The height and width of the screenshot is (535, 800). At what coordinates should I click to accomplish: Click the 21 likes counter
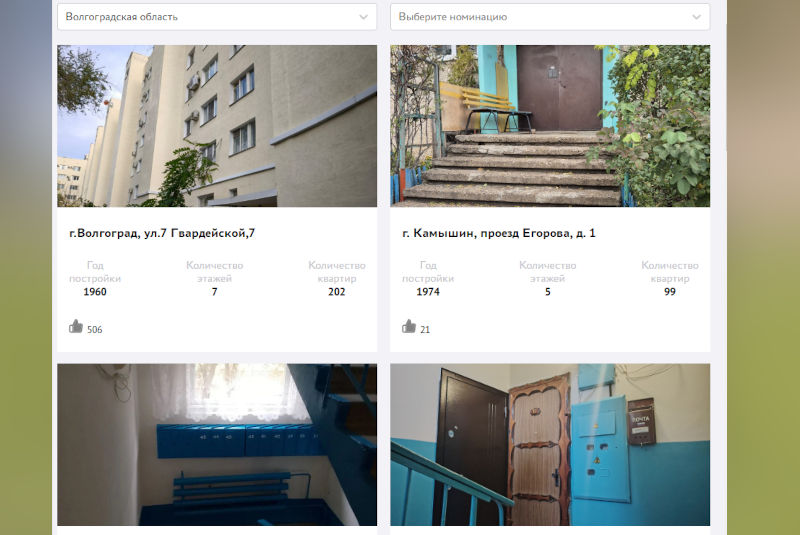point(425,329)
